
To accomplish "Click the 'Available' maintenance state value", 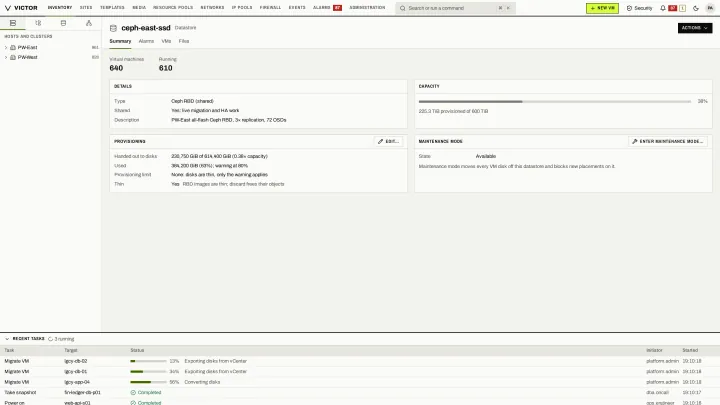I will [x=486, y=156].
